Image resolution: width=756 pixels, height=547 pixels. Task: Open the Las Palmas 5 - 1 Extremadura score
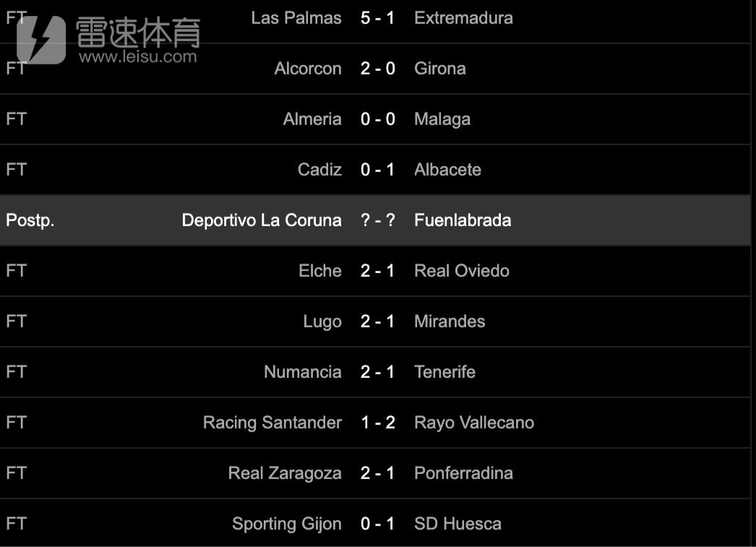click(377, 18)
